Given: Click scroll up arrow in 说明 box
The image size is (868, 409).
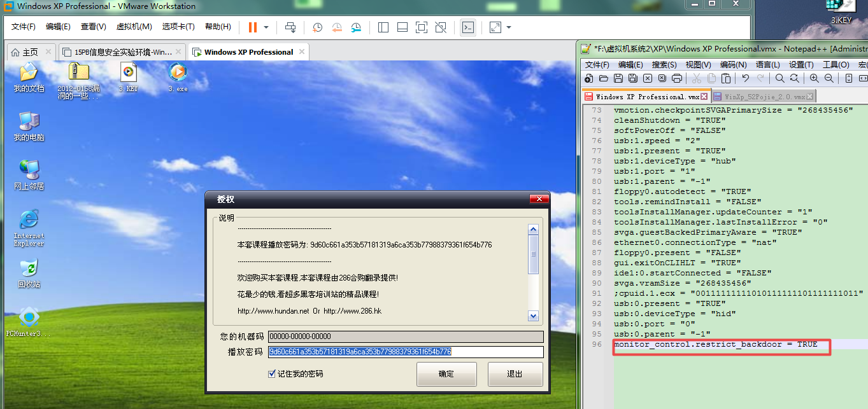Looking at the screenshot, I should (534, 230).
